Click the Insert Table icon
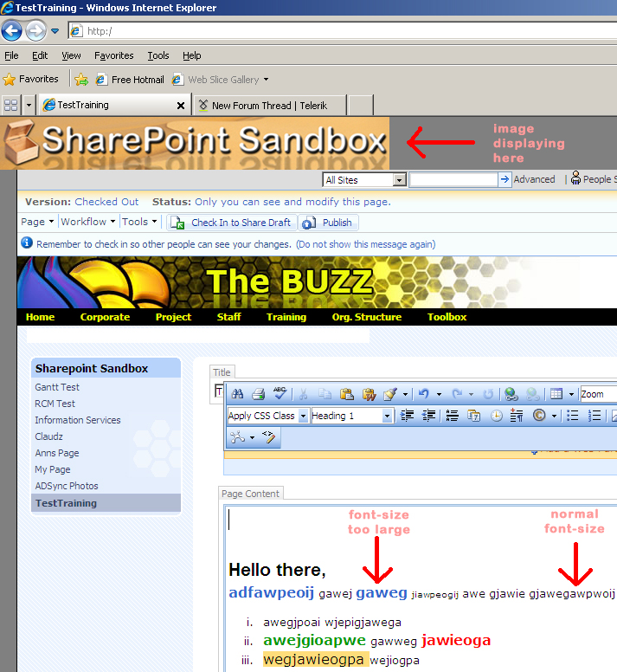The height and width of the screenshot is (672, 617). (x=556, y=393)
